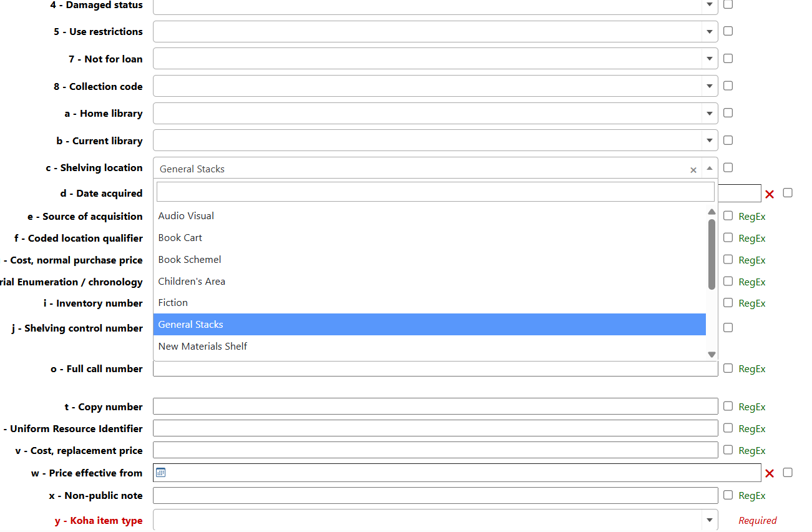This screenshot has height=532, width=812.
Task: Toggle the checkbox next to Full call number
Action: pyautogui.click(x=728, y=368)
